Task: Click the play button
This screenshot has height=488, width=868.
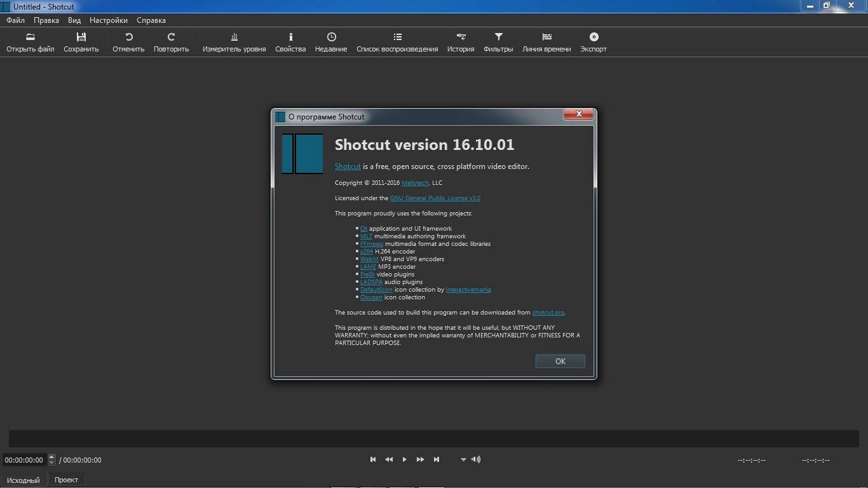Action: coord(404,459)
